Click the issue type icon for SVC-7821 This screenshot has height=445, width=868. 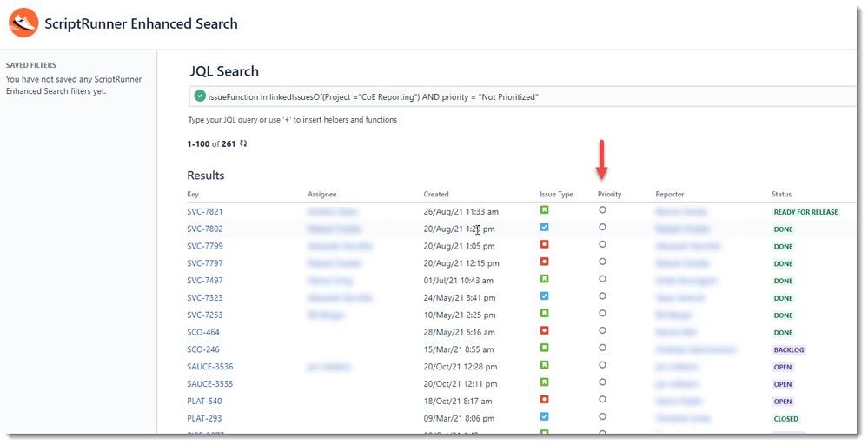(544, 209)
